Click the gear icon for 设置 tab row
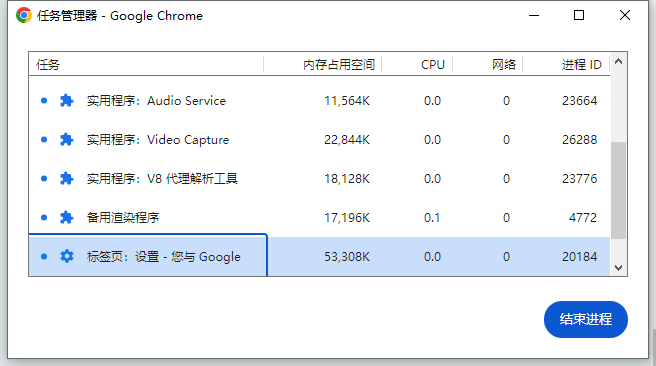This screenshot has width=656, height=366. tap(67, 256)
